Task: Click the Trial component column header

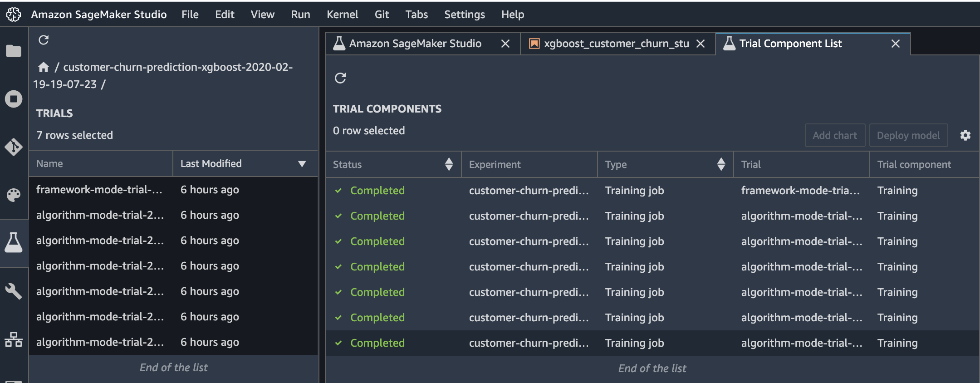Action: click(924, 164)
